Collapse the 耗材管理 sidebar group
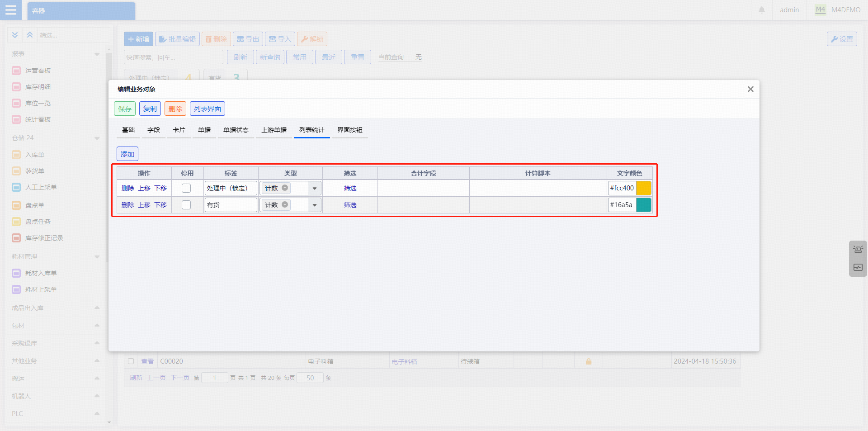The height and width of the screenshot is (431, 868). pos(97,256)
